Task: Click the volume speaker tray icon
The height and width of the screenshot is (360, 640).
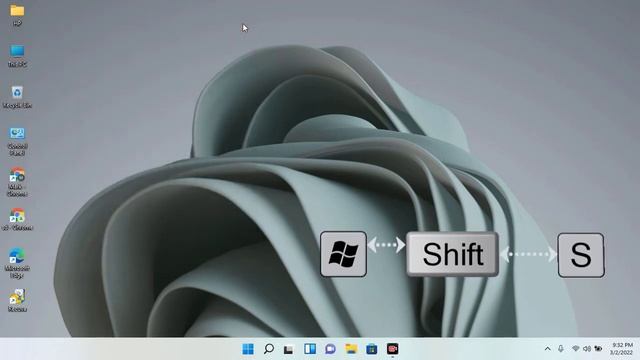Action: (x=587, y=349)
